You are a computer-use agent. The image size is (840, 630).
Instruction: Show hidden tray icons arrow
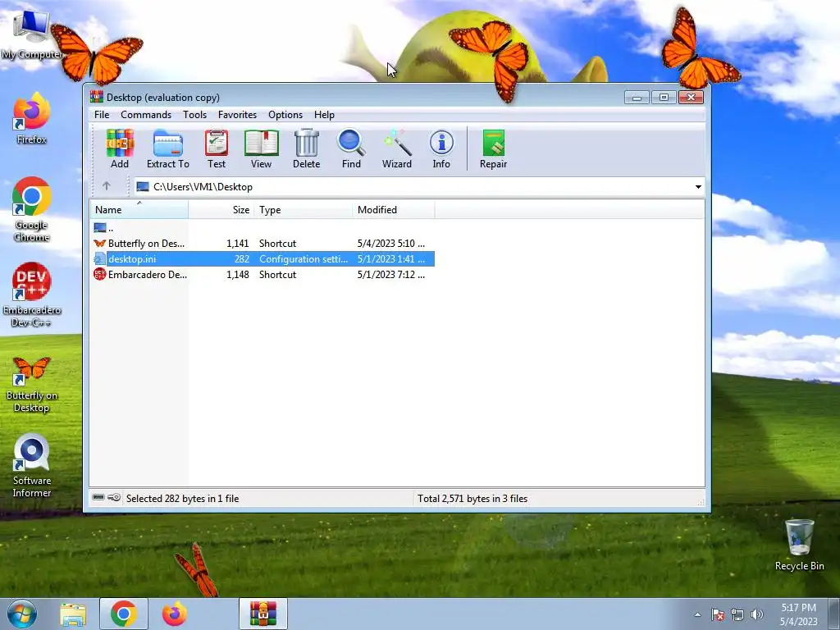click(x=697, y=614)
